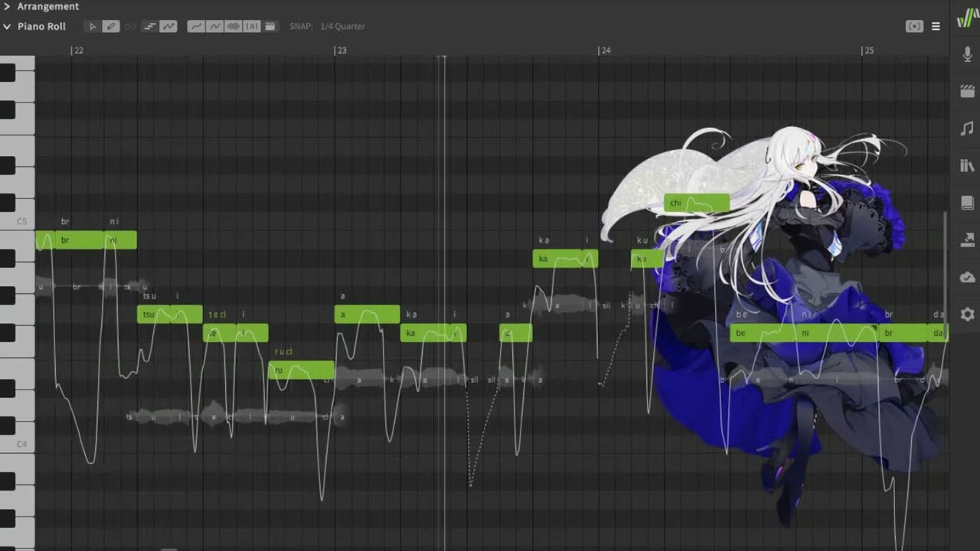Click the 'Arrangement' panel title

[x=48, y=6]
